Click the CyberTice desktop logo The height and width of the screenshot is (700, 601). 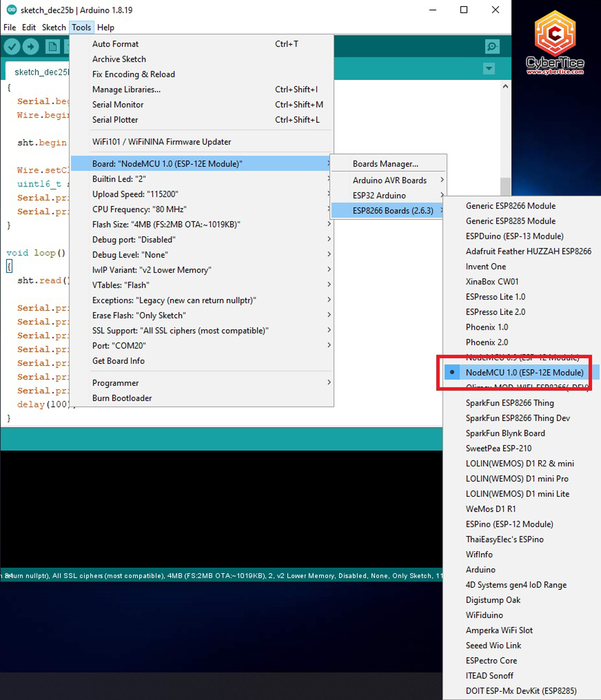click(555, 43)
